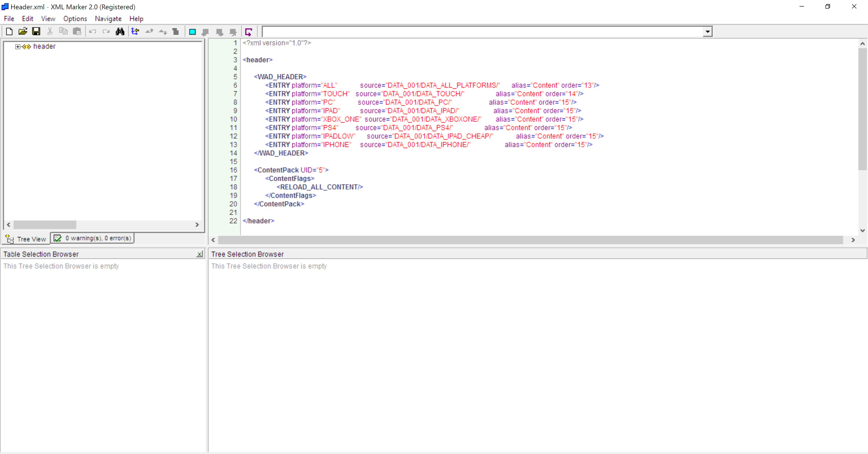Click editor vertical scrollbar thumb
Screen dimensions: 868x454
click(x=862, y=109)
